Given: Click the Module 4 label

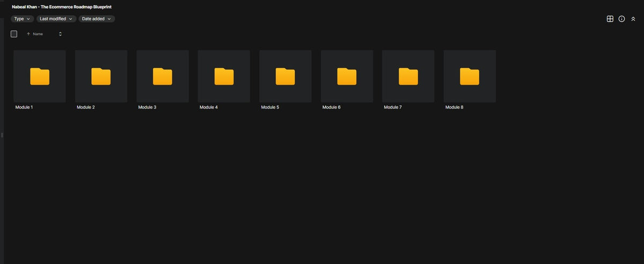Looking at the screenshot, I should pyautogui.click(x=209, y=108).
